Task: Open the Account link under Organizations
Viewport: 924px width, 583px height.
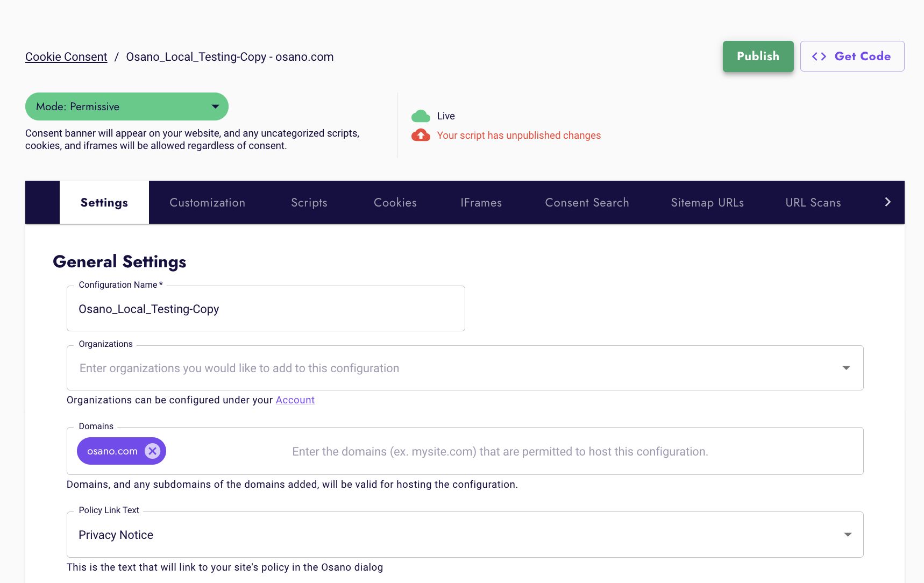Action: point(295,400)
